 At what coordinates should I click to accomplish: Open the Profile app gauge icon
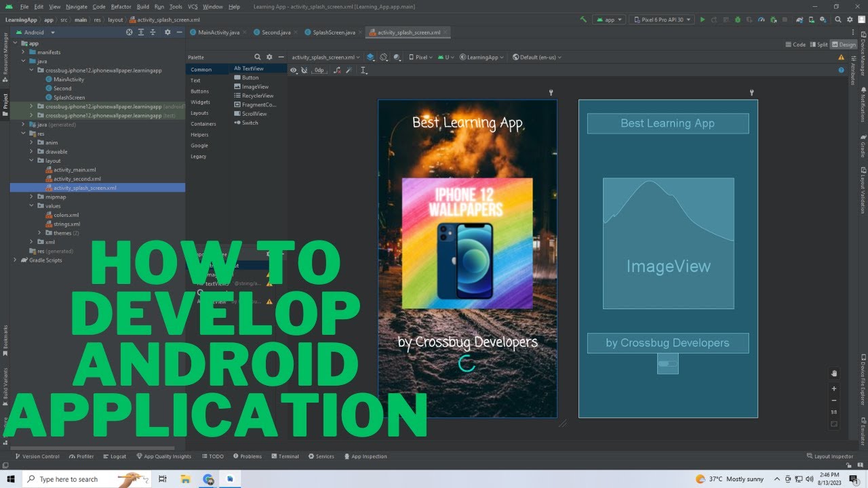pyautogui.click(x=762, y=20)
